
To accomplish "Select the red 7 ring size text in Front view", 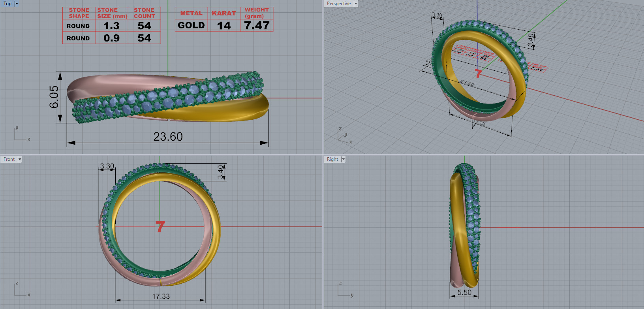I will pos(160,227).
